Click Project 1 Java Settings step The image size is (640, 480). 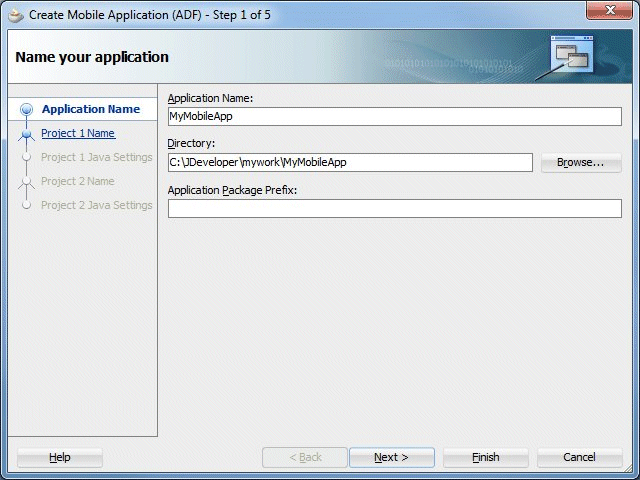pos(97,157)
